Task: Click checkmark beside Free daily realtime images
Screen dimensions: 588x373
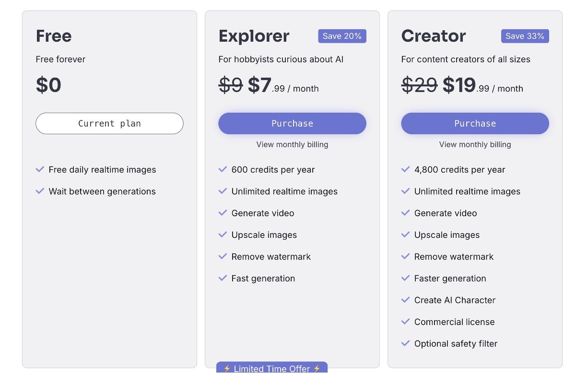Action: tap(40, 169)
